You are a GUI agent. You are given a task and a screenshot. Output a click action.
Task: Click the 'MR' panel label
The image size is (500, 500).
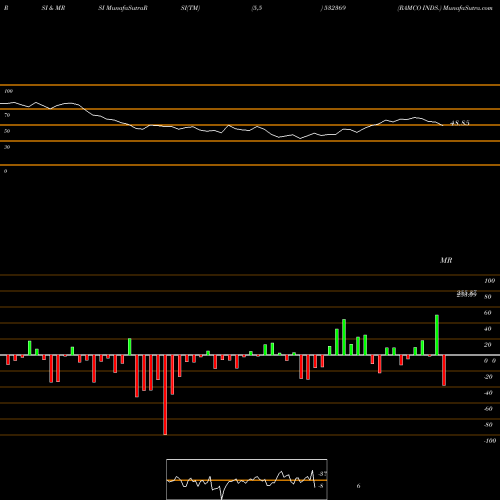[446, 260]
